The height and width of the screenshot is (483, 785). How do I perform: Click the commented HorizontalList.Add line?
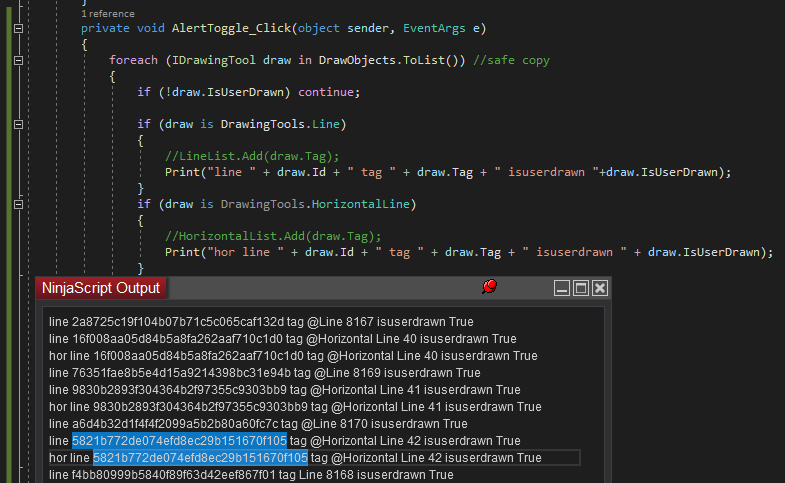pos(273,236)
